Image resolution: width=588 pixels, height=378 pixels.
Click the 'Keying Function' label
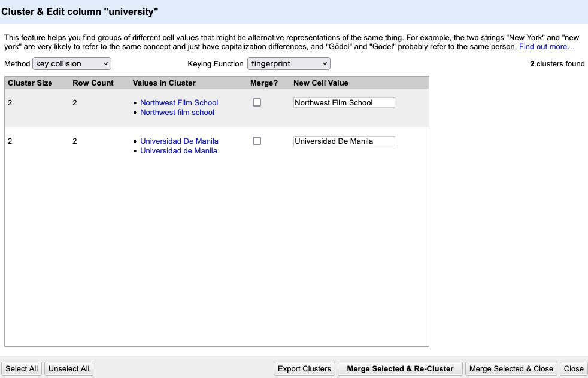point(216,63)
